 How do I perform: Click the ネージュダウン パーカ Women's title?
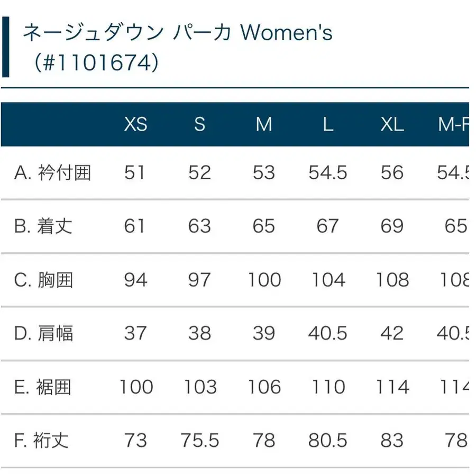(x=177, y=33)
